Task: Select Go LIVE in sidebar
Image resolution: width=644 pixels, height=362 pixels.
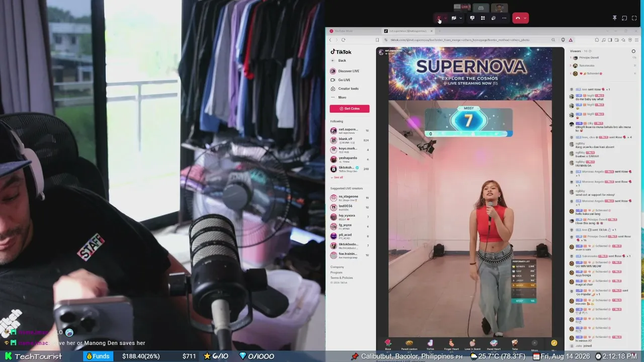Action: [x=340, y=80]
